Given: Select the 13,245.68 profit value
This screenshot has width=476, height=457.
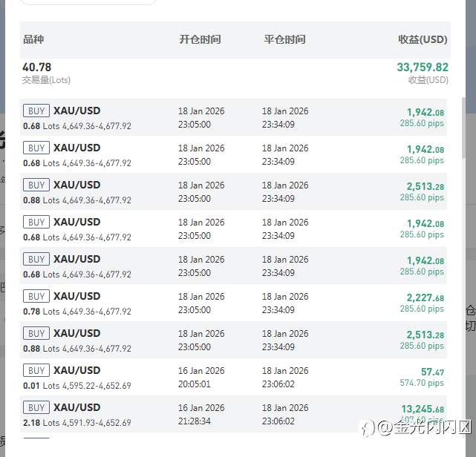Looking at the screenshot, I should point(423,409).
